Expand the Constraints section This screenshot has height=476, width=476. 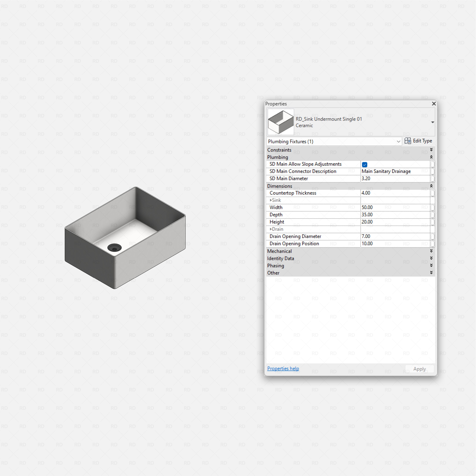[431, 149]
